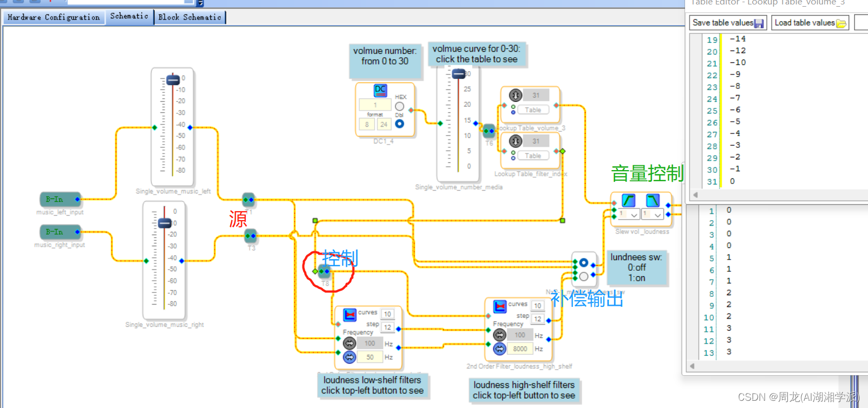Image resolution: width=868 pixels, height=408 pixels.
Task: Toggle blue radio dot in Lookup Table_filter_index
Action: click(513, 158)
